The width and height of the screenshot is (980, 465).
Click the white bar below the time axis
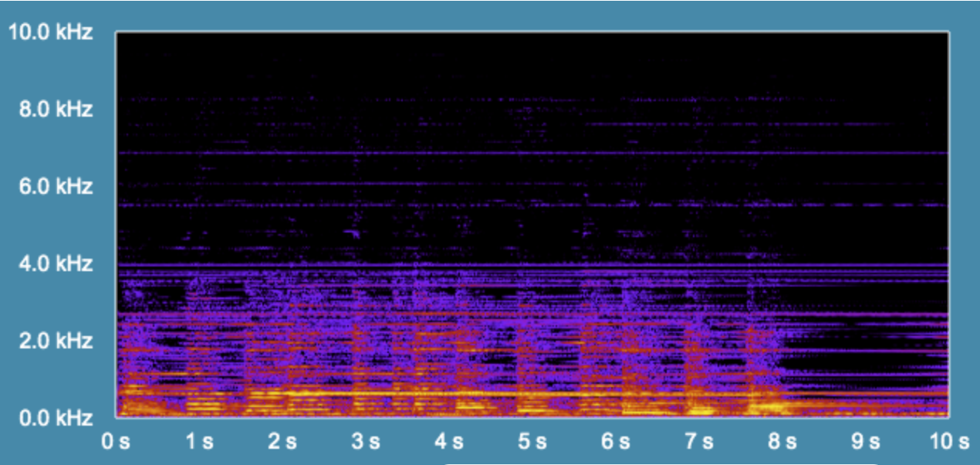(x=661, y=463)
